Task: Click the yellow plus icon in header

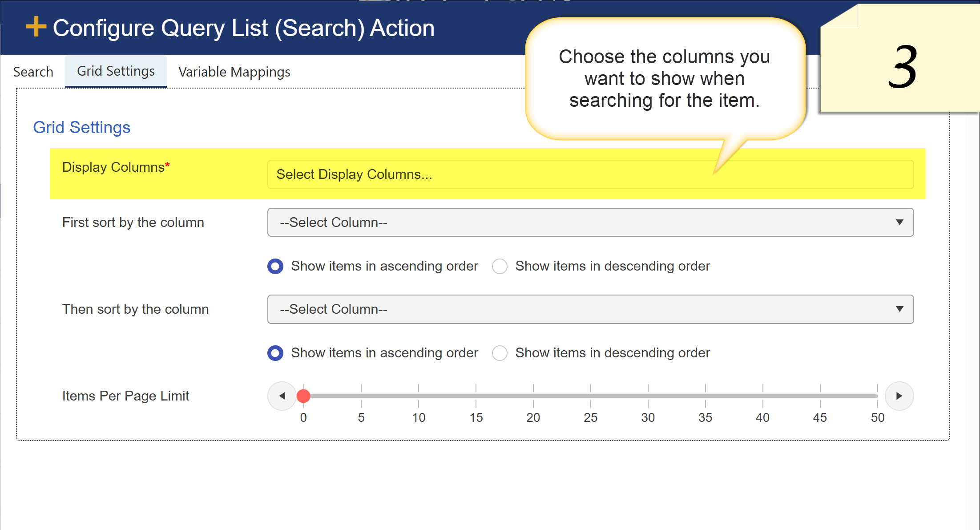Action: (x=36, y=27)
